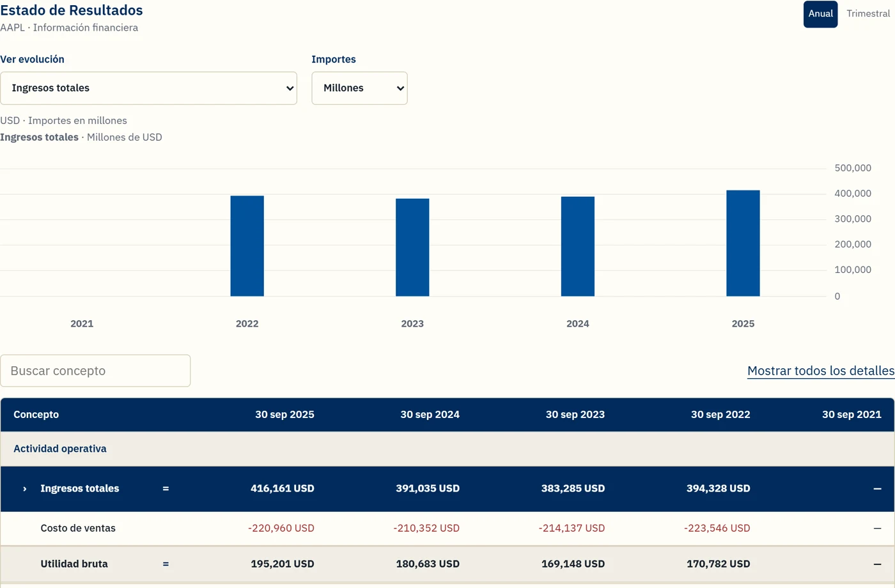Click Mostrar todos los detalles link
Image resolution: width=895 pixels, height=588 pixels.
(x=821, y=371)
